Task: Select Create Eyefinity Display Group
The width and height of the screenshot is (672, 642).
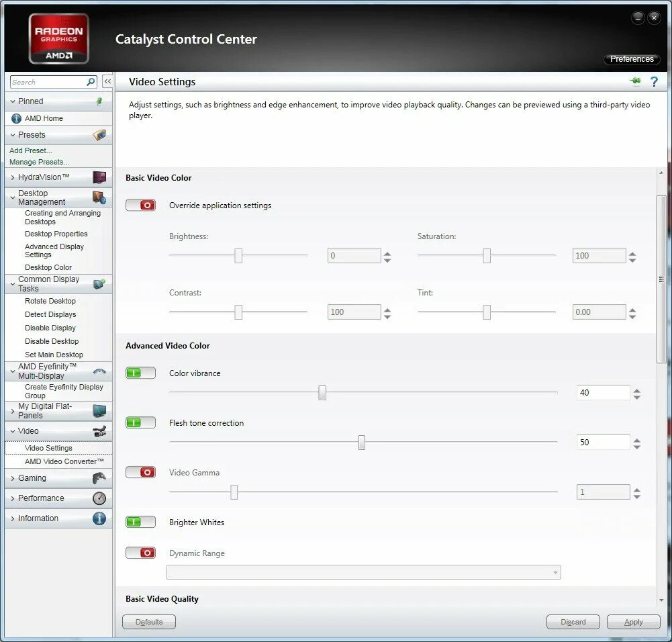Action: click(x=64, y=391)
